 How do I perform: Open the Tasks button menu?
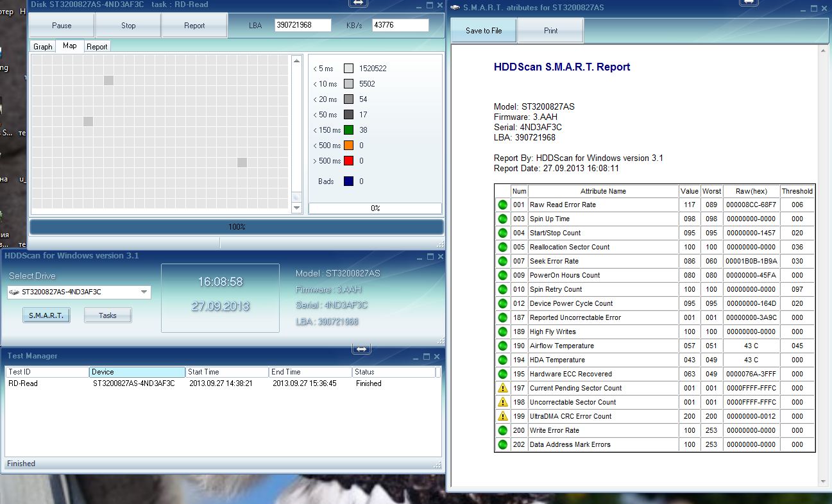coord(108,315)
